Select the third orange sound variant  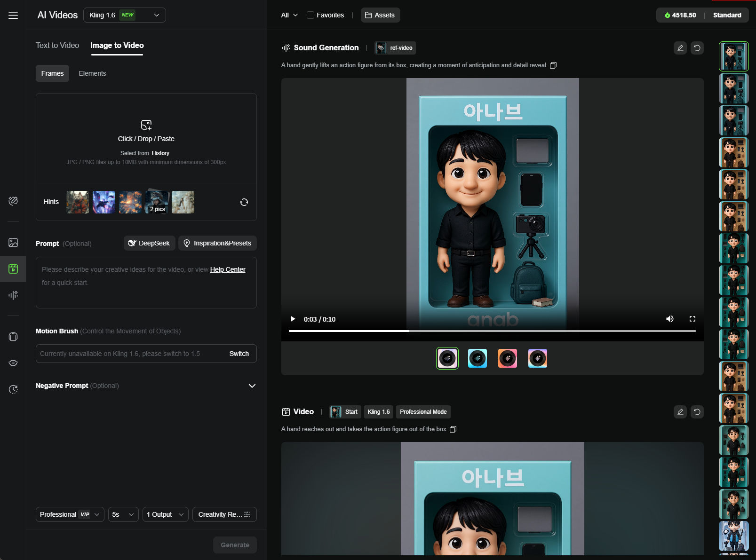(508, 358)
